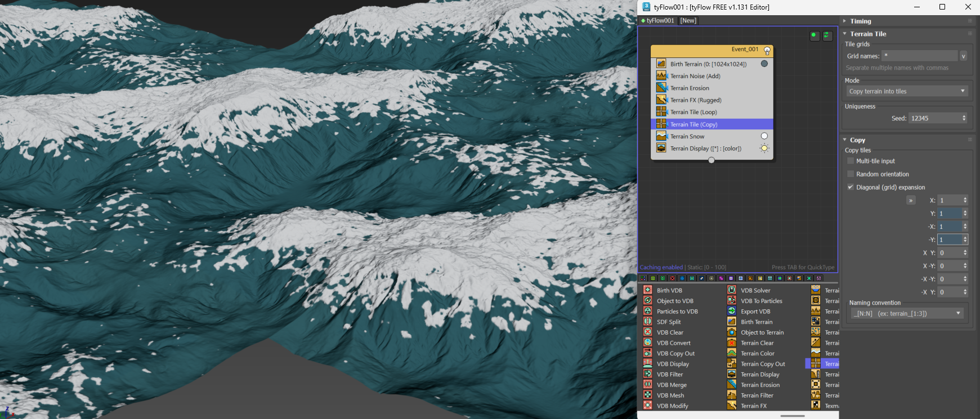Enable the Multi-tile input checkbox
980x419 pixels.
[851, 161]
